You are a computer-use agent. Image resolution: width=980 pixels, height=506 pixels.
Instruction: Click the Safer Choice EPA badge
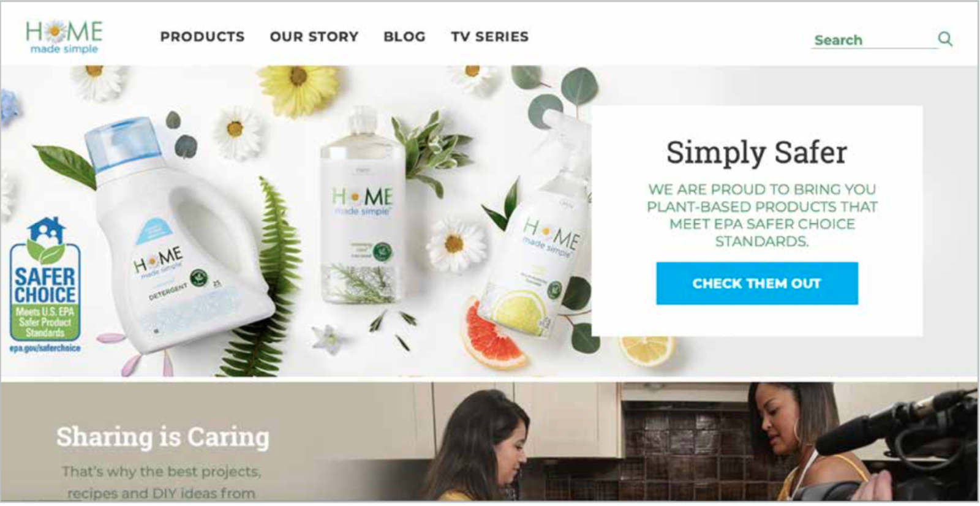[45, 285]
